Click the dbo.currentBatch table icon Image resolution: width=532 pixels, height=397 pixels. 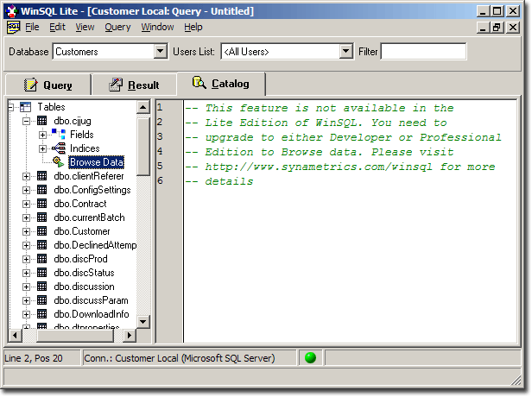tap(41, 217)
